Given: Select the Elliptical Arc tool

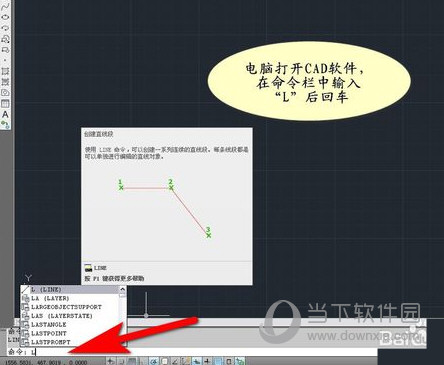Looking at the screenshot, I should point(5,28).
